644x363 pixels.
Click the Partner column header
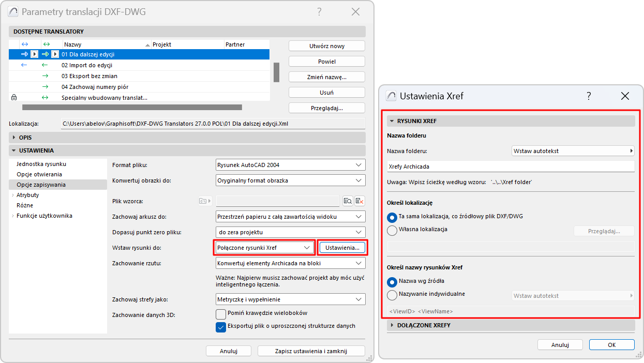click(x=246, y=44)
